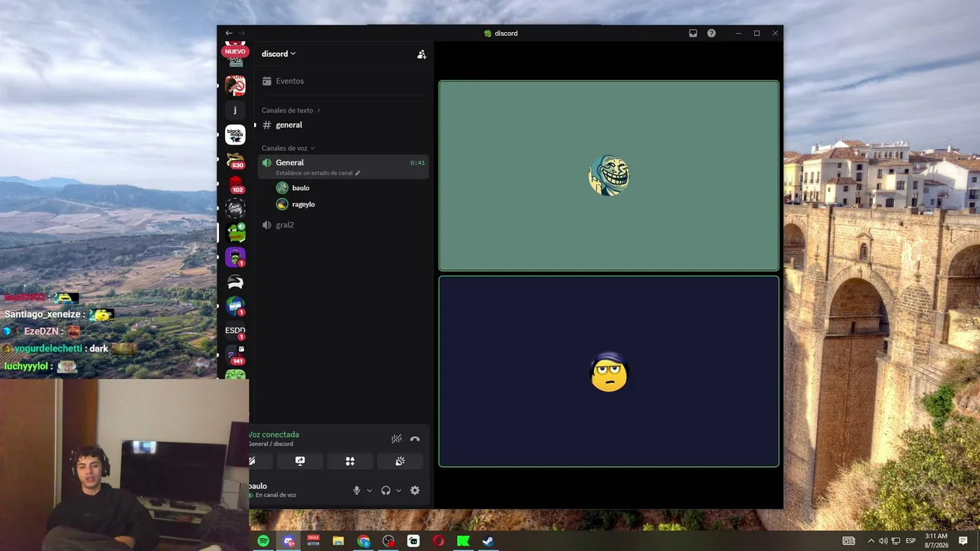Image resolution: width=980 pixels, height=551 pixels.
Task: Open Chrome from the taskbar
Action: click(x=364, y=541)
